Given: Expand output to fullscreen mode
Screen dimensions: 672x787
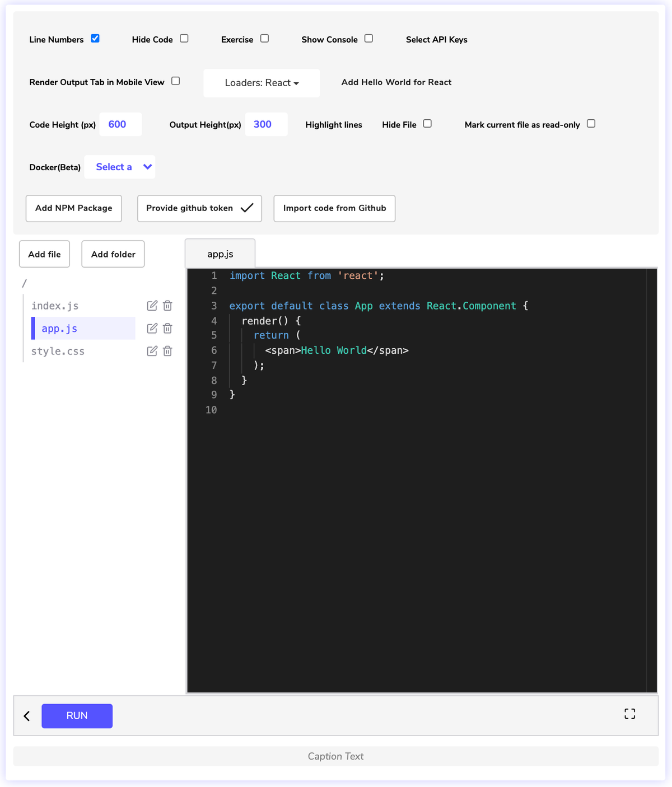Looking at the screenshot, I should (629, 714).
